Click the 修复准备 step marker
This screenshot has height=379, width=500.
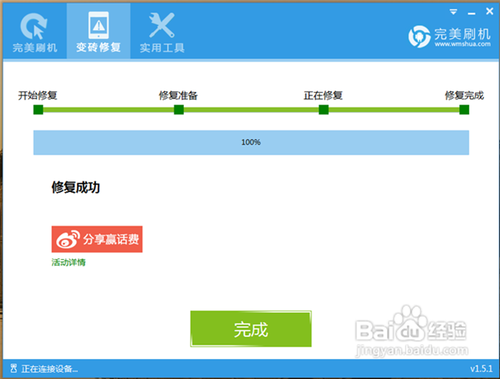point(179,110)
